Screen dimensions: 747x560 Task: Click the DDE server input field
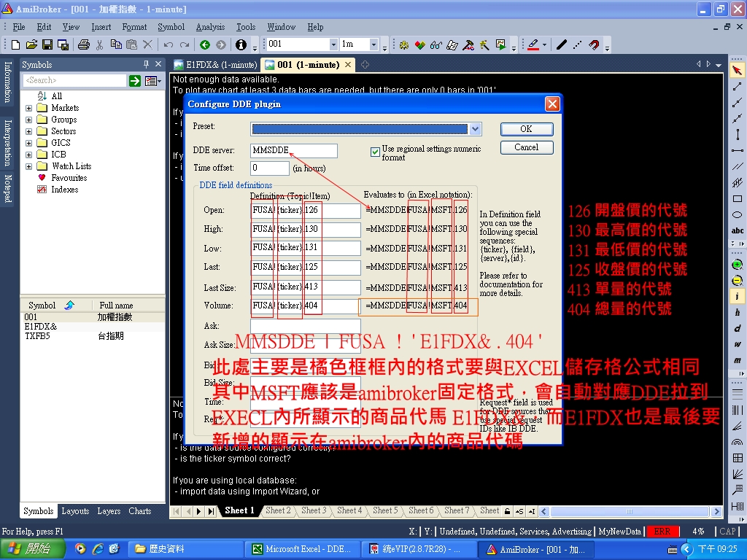click(x=293, y=150)
